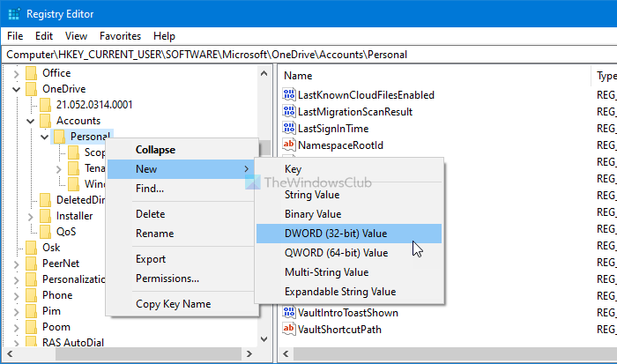Click the Personalization folder icon
Image resolution: width=617 pixels, height=364 pixels.
(32, 279)
